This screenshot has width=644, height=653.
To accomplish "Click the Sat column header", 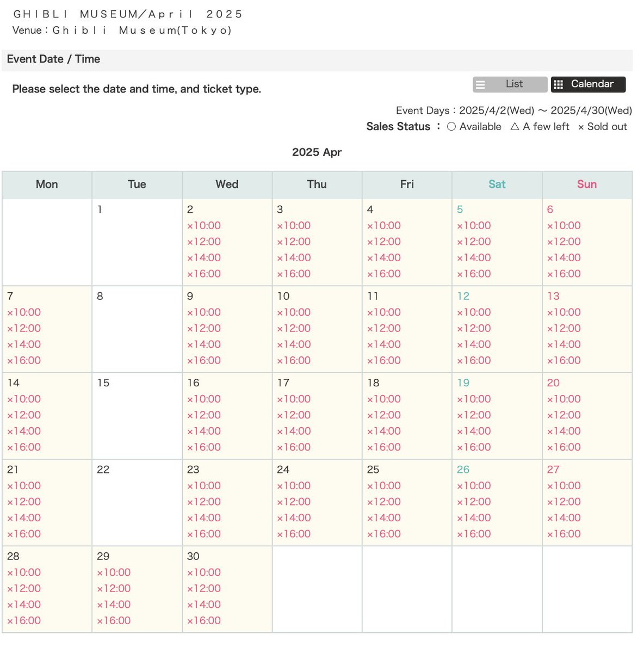I will coord(497,184).
